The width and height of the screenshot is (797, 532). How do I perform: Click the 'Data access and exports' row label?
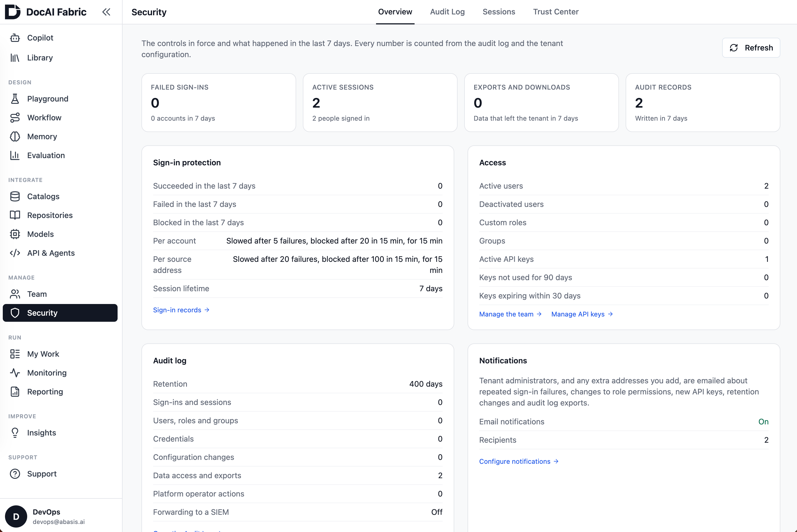coord(197,475)
